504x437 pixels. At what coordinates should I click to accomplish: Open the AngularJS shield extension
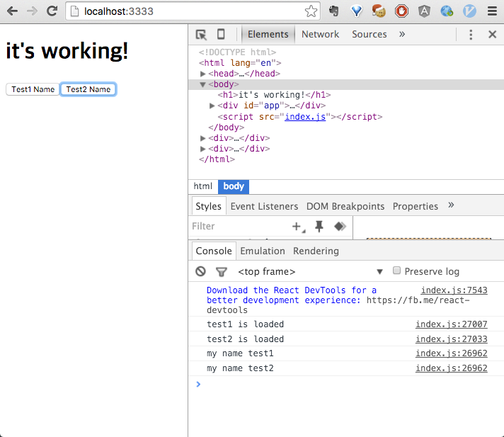(x=424, y=11)
